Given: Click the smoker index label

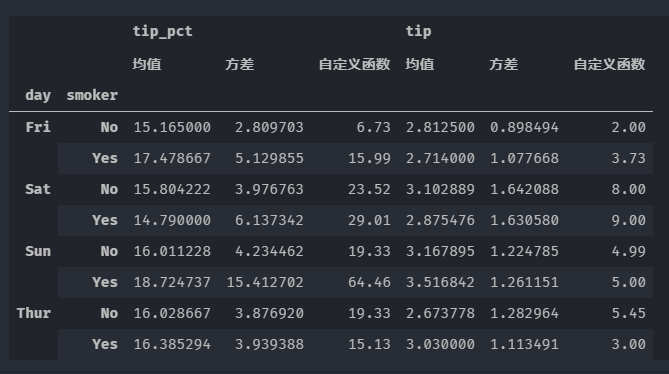Looking at the screenshot, I should pyautogui.click(x=92, y=95).
